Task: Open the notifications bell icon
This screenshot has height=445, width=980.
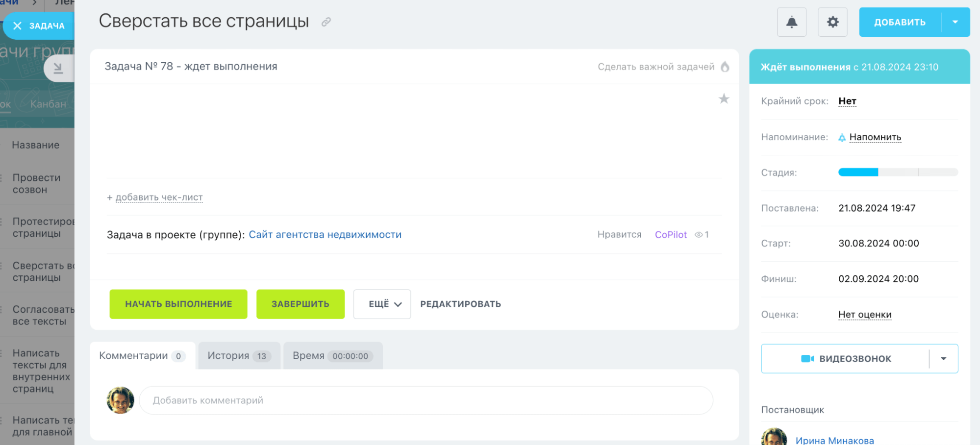Action: click(x=791, y=22)
